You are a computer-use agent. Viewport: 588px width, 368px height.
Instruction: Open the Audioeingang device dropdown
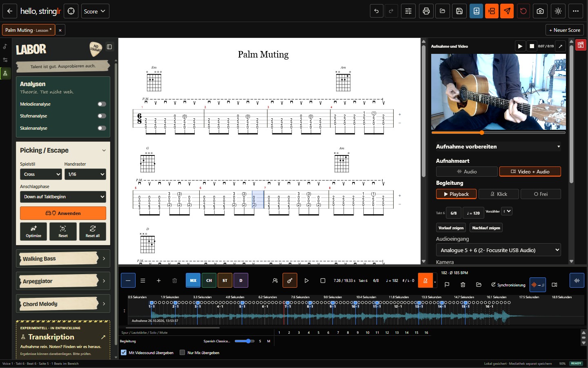[x=499, y=250]
